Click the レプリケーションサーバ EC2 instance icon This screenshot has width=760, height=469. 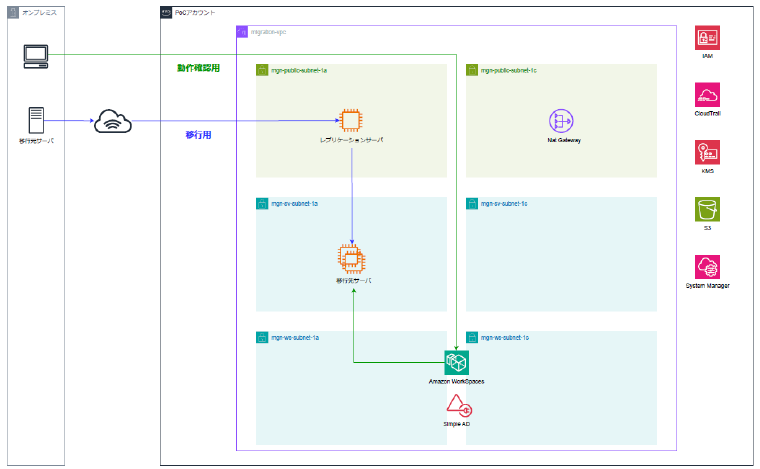click(x=351, y=121)
